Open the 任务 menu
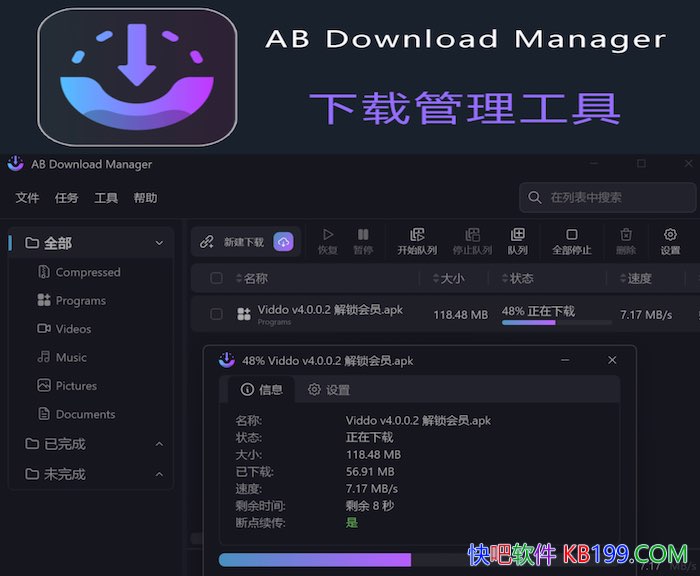700x576 pixels. (x=67, y=197)
